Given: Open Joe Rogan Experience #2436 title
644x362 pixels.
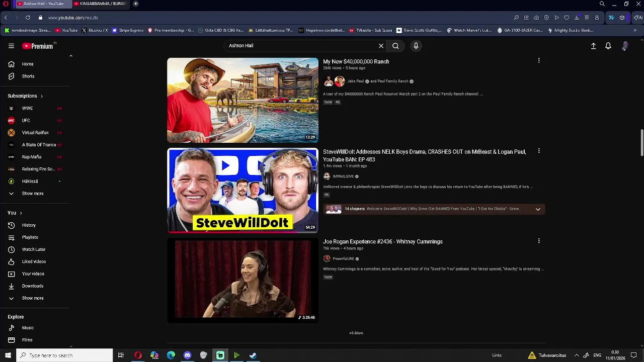Looking at the screenshot, I should coord(383,242).
